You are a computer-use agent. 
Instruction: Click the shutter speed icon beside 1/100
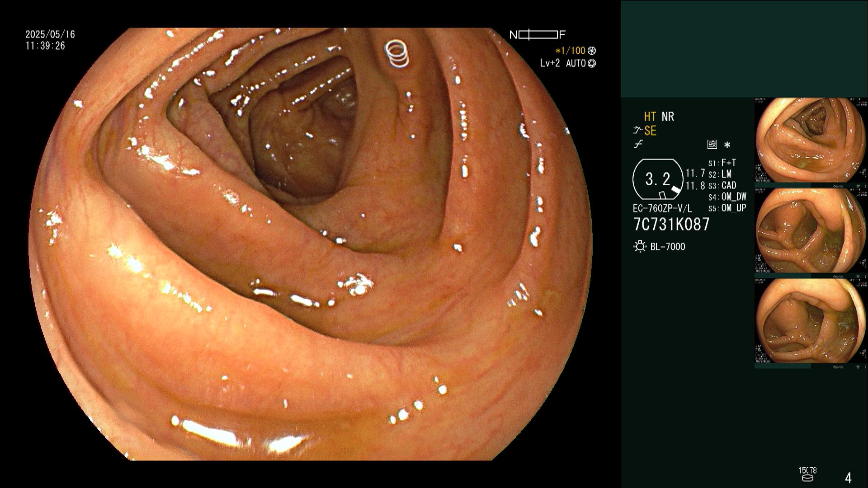point(592,51)
